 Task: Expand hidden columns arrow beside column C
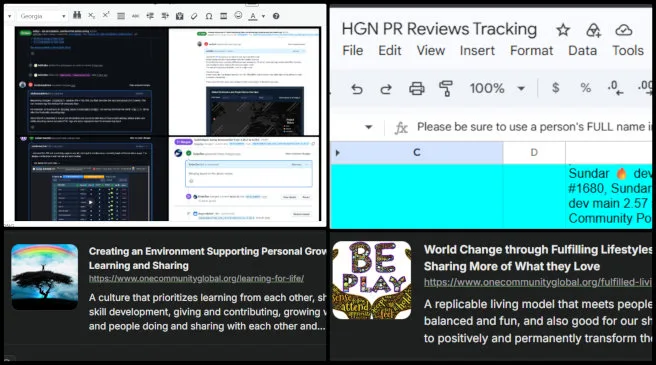(338, 153)
